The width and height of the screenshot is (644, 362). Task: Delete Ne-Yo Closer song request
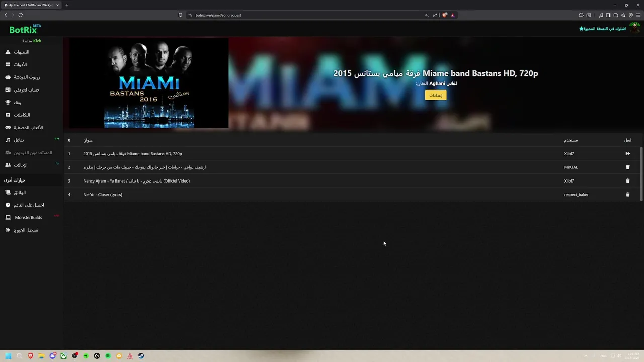click(x=627, y=195)
